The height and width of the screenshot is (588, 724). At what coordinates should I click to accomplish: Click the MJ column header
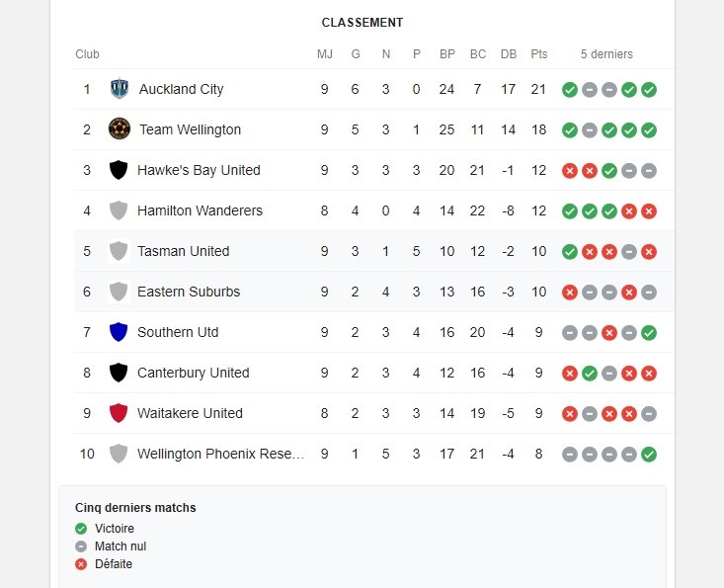(x=325, y=54)
